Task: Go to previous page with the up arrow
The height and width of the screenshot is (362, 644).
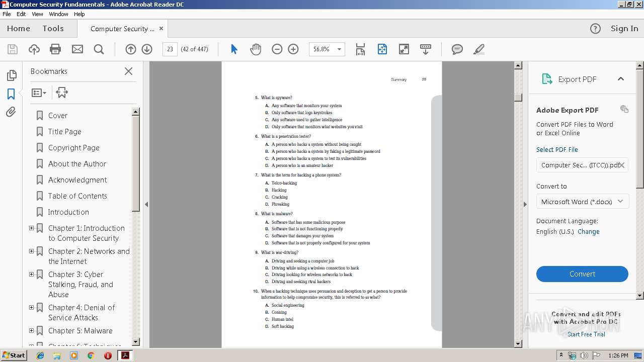Action: pos(131,49)
